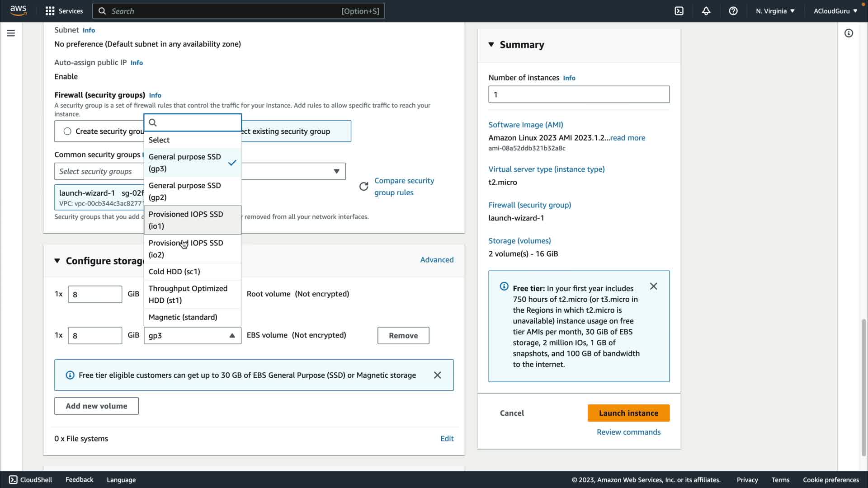The width and height of the screenshot is (868, 488).
Task: Click the Launch instance button
Action: tap(628, 413)
